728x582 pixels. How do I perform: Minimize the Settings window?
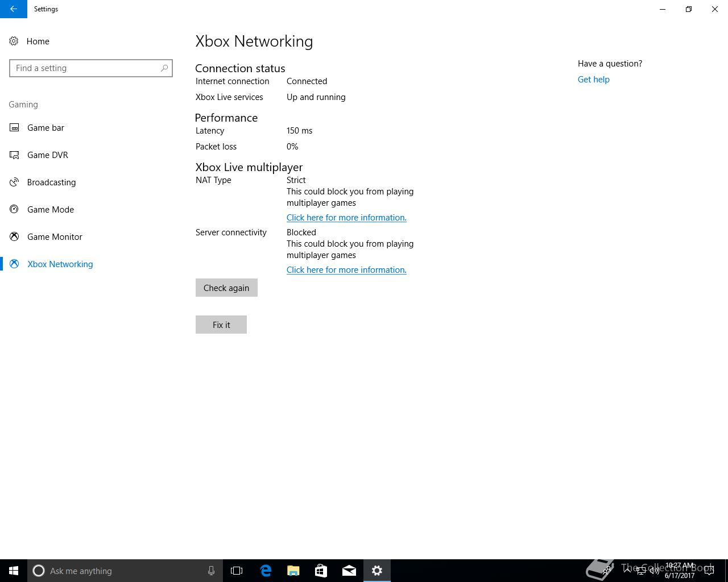pyautogui.click(x=663, y=9)
